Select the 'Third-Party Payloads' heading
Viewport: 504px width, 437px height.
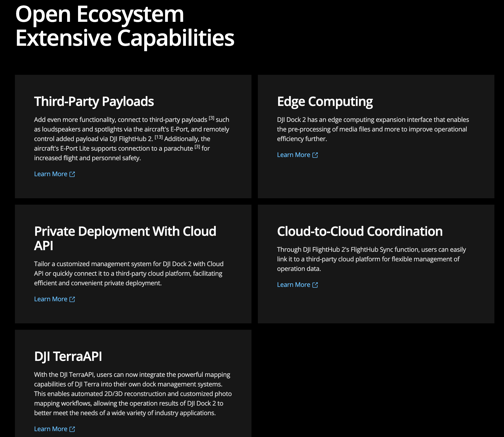(94, 102)
